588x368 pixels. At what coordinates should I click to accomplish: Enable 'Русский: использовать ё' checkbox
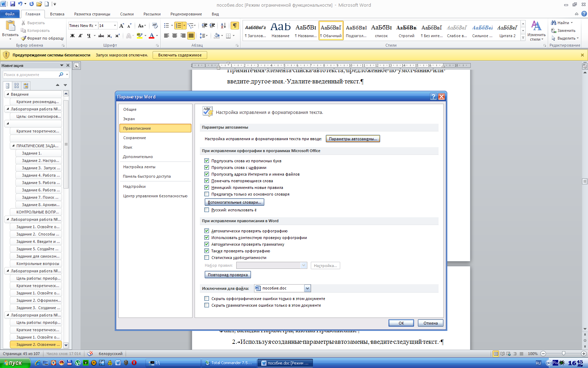coord(206,210)
